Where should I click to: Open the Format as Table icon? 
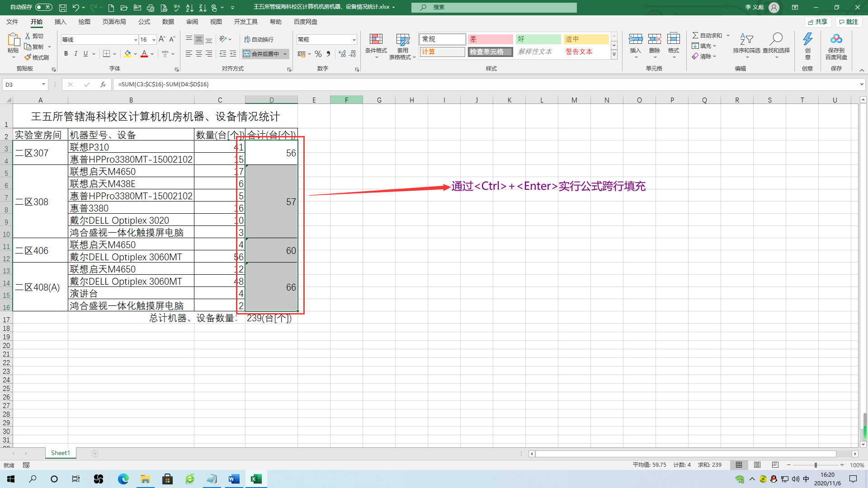403,39
